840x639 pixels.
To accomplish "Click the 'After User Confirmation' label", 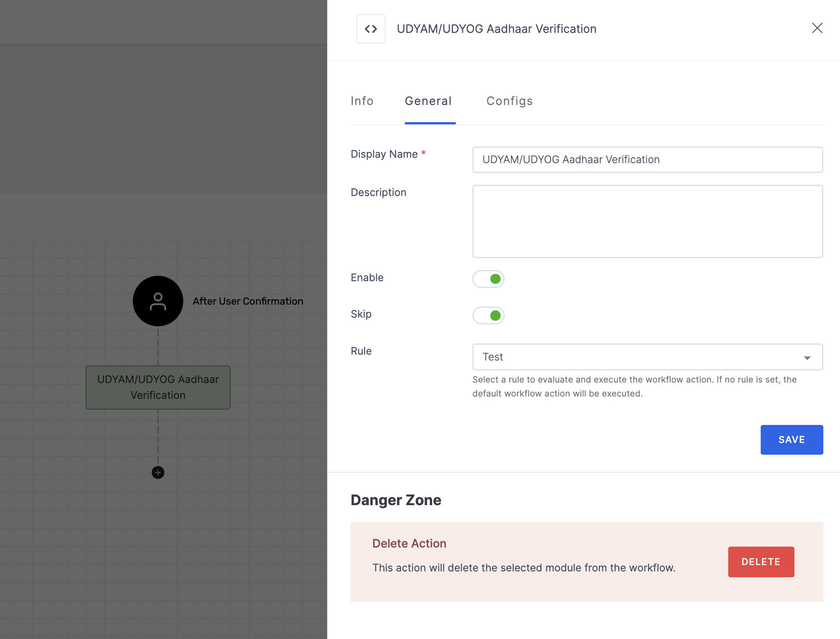I will pos(248,301).
